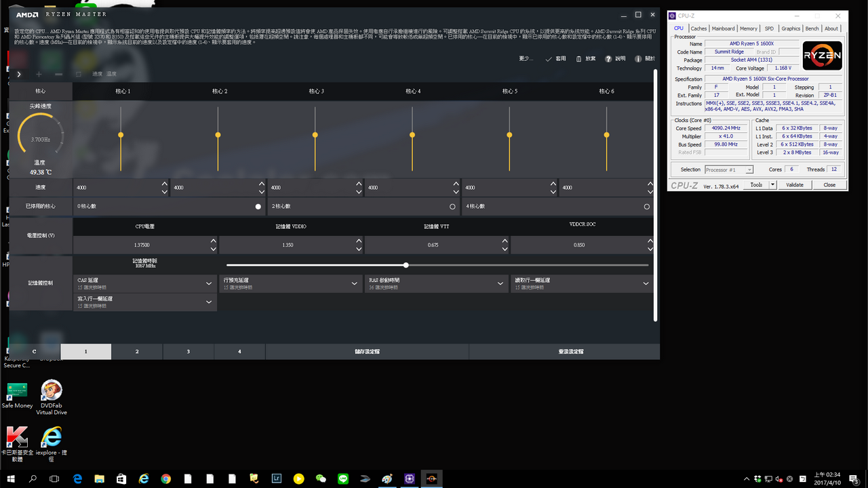868x488 pixels.
Task: Click CPU-Z Validate button
Action: coord(795,185)
